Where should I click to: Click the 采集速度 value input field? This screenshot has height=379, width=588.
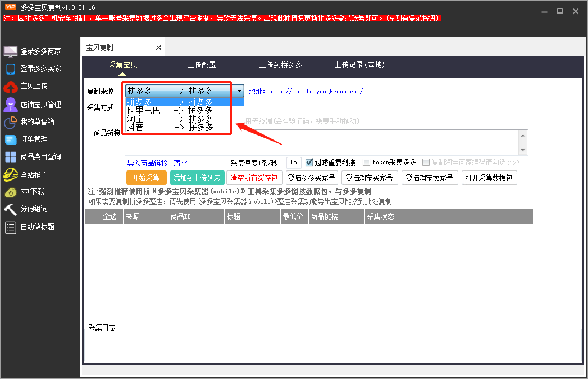(294, 162)
